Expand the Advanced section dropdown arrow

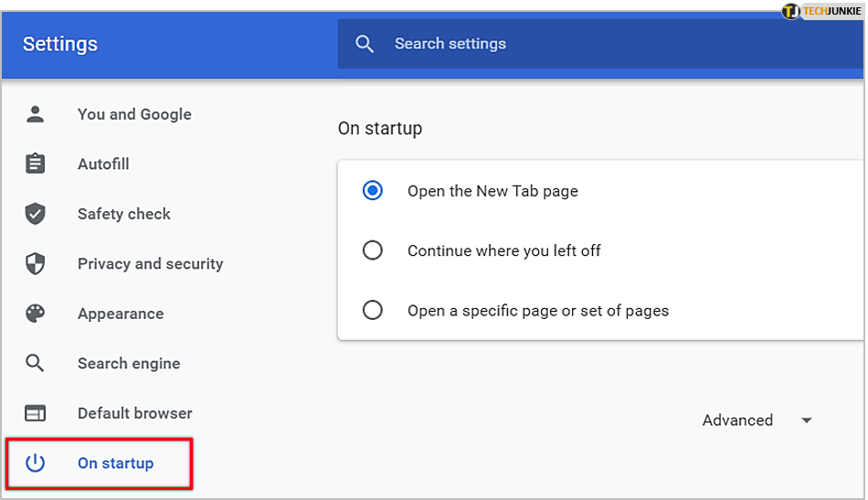click(x=806, y=420)
